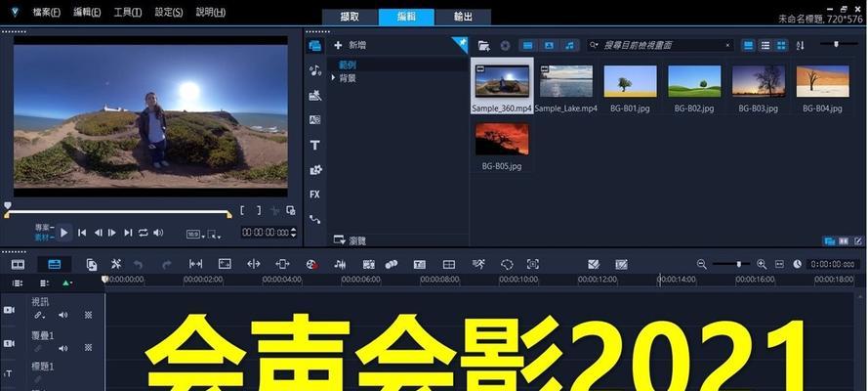Toggle Project (專案) playback mode
The height and width of the screenshot is (391, 868).
coord(44,228)
